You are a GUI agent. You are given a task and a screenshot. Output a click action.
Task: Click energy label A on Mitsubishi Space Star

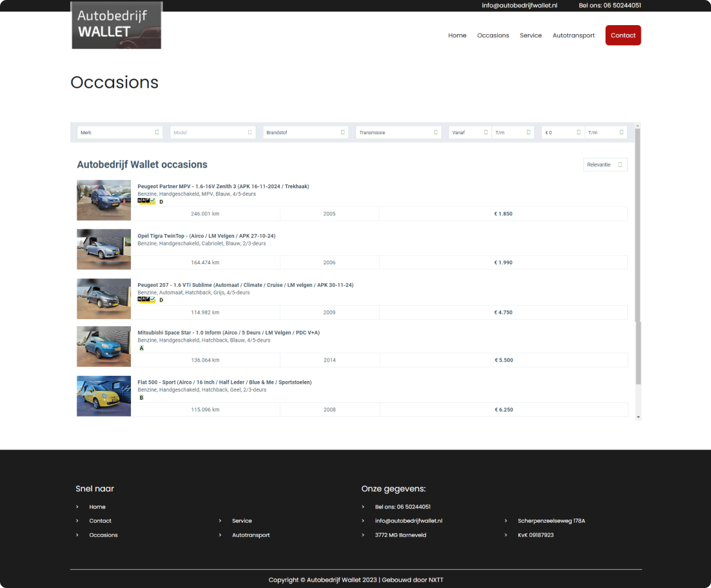tap(141, 348)
